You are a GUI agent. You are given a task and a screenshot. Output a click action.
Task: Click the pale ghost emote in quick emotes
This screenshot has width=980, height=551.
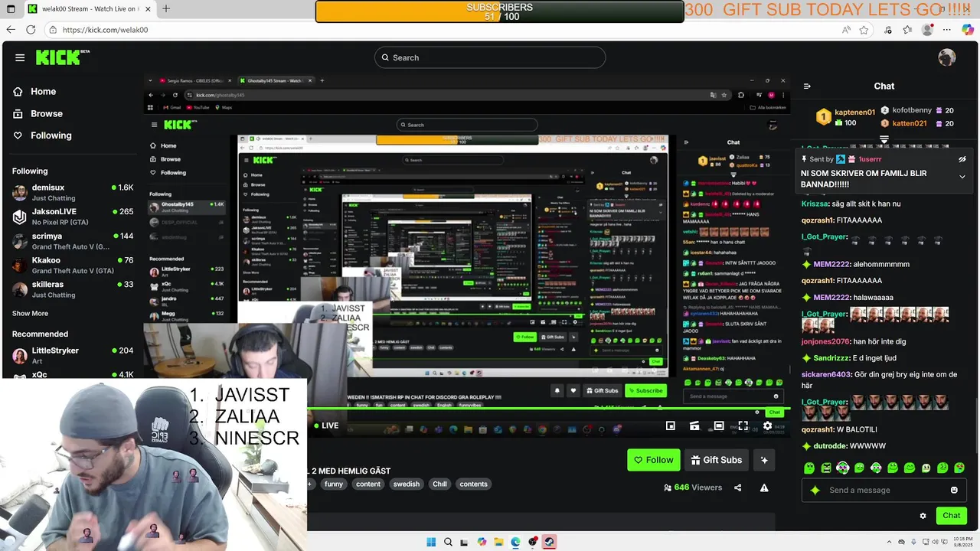(926, 468)
